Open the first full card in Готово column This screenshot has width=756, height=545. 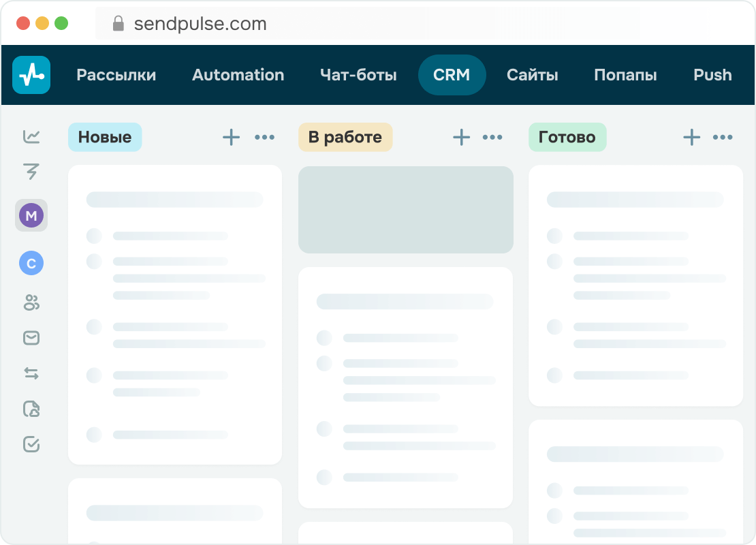[x=636, y=285]
